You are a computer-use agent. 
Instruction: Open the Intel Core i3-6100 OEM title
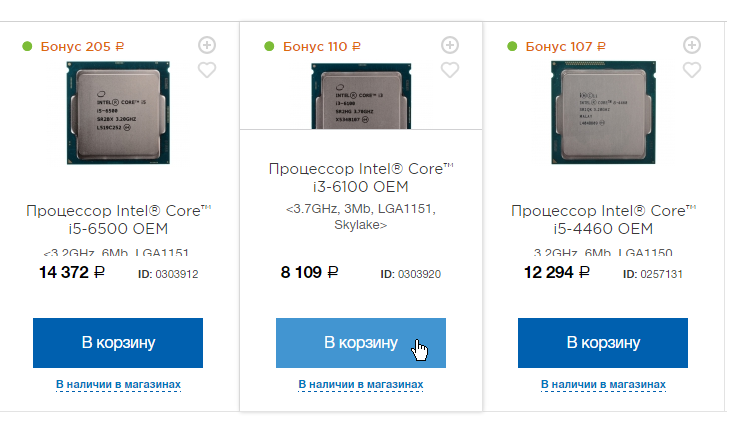tap(361, 177)
